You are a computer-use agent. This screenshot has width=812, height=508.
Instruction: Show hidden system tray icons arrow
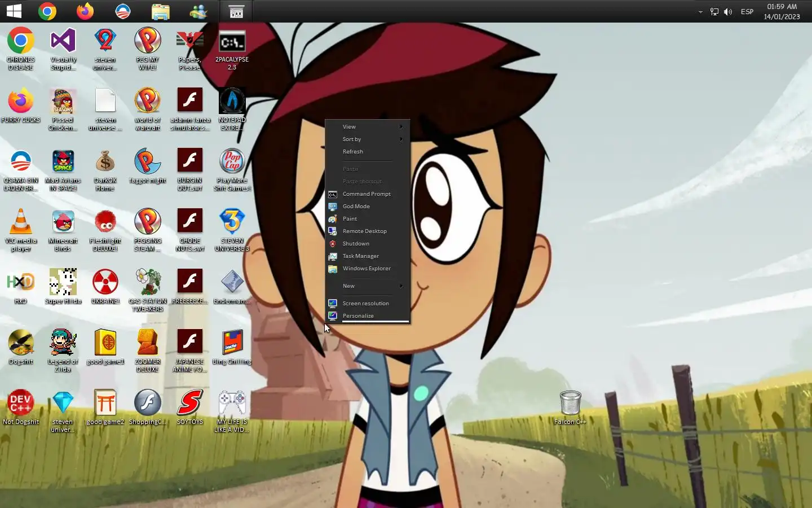(x=700, y=12)
